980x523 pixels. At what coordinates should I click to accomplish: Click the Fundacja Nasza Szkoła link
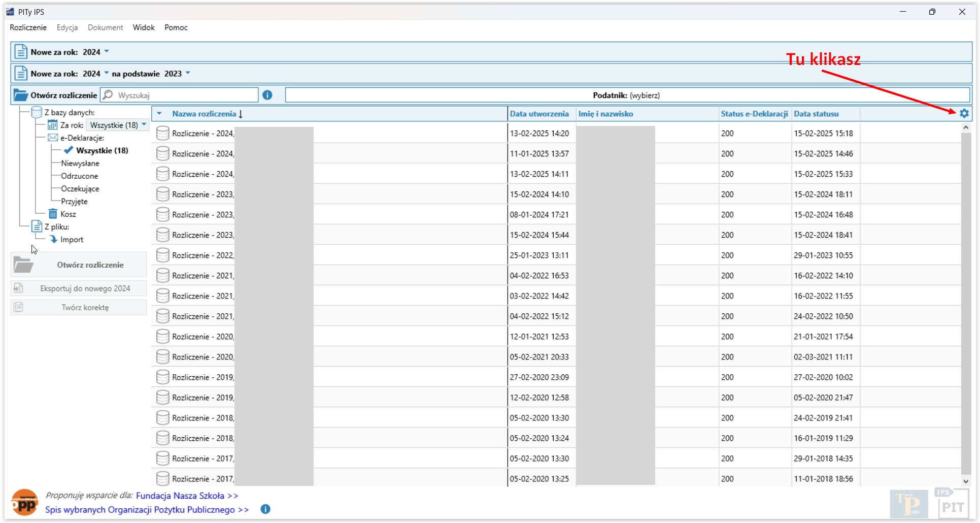pos(180,496)
